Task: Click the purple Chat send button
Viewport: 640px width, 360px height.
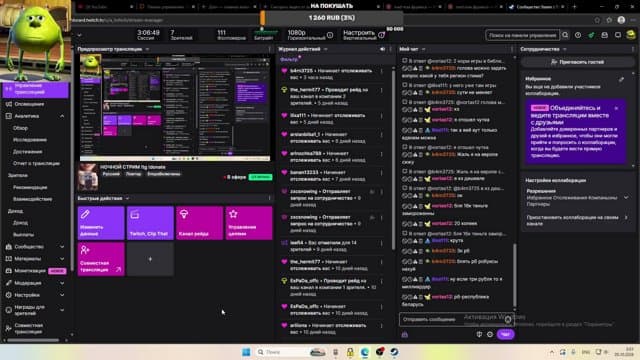Action: click(x=506, y=335)
